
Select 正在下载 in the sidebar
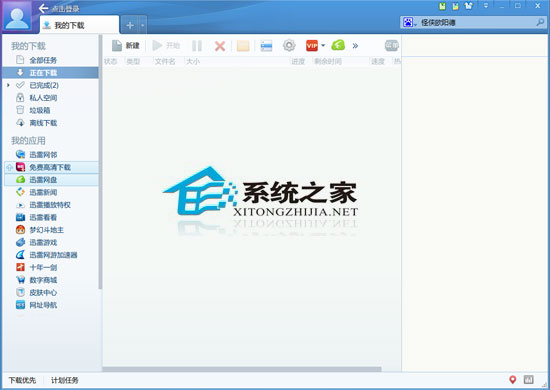[x=51, y=73]
